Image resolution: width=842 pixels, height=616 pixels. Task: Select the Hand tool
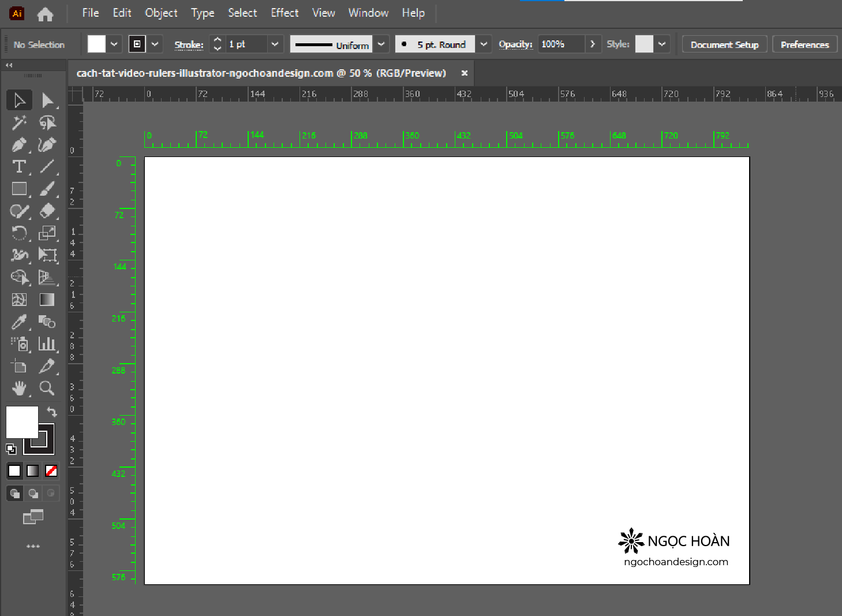(x=19, y=389)
